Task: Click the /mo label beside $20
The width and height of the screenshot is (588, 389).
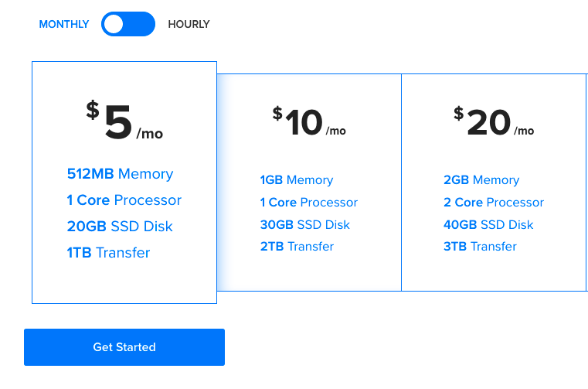Action: 525,131
